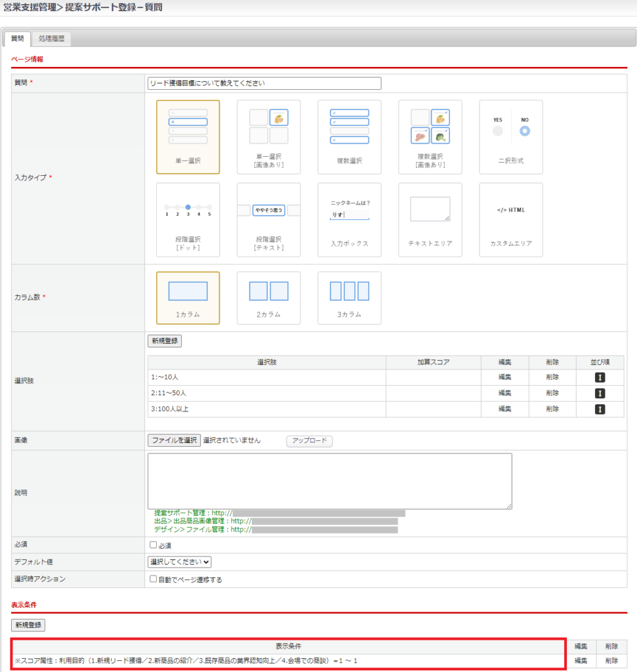Click ファイルを選択 to choose an image

coord(174,440)
